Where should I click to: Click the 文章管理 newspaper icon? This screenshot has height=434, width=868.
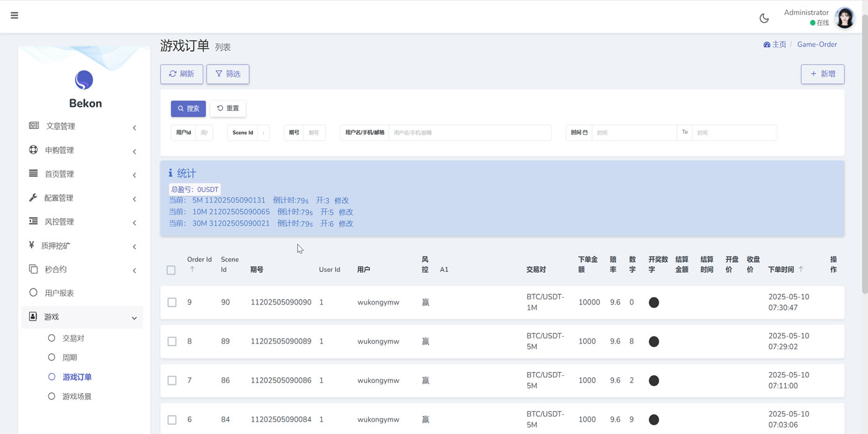(x=34, y=126)
